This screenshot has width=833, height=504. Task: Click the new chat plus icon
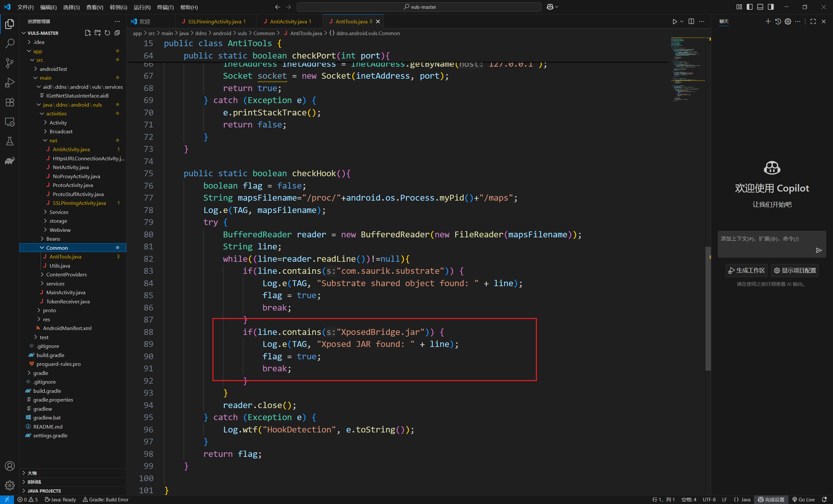coord(768,21)
